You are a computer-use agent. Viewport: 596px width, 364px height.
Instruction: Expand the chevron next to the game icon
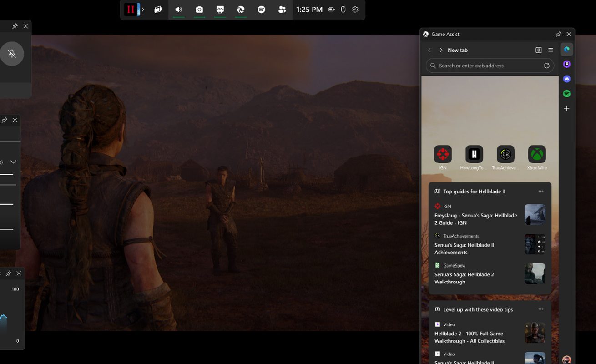(143, 10)
